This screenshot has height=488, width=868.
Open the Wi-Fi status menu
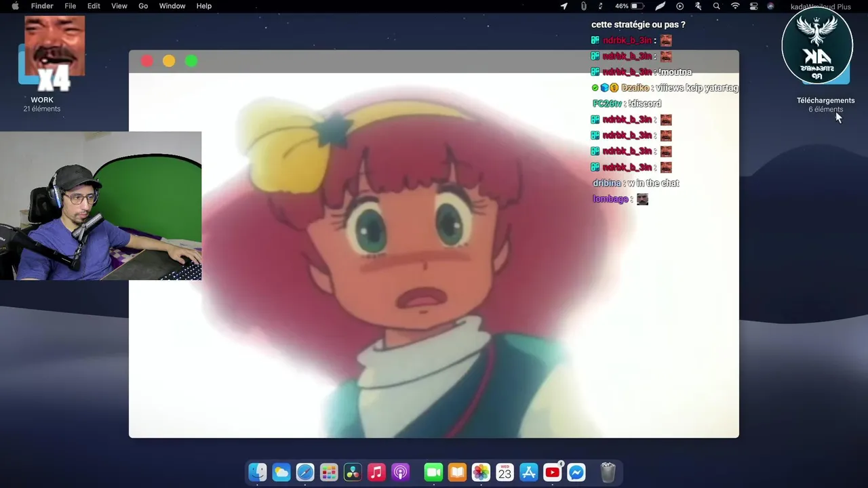tap(735, 6)
